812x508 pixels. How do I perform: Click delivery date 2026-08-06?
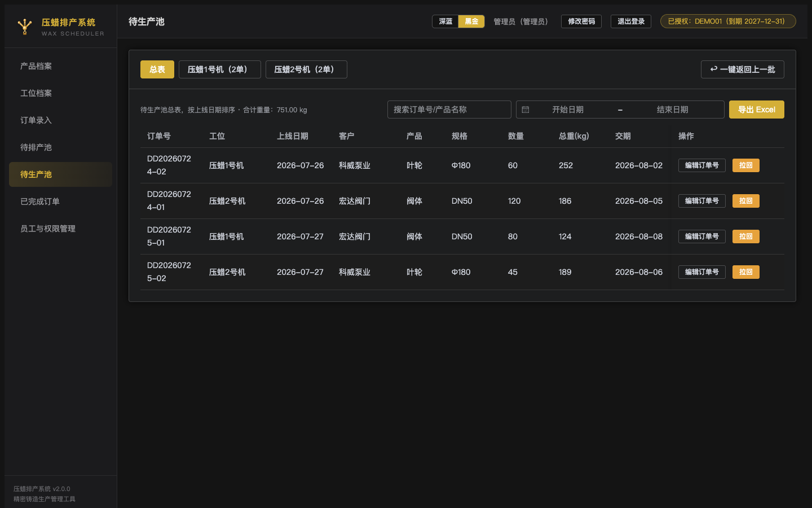click(639, 272)
